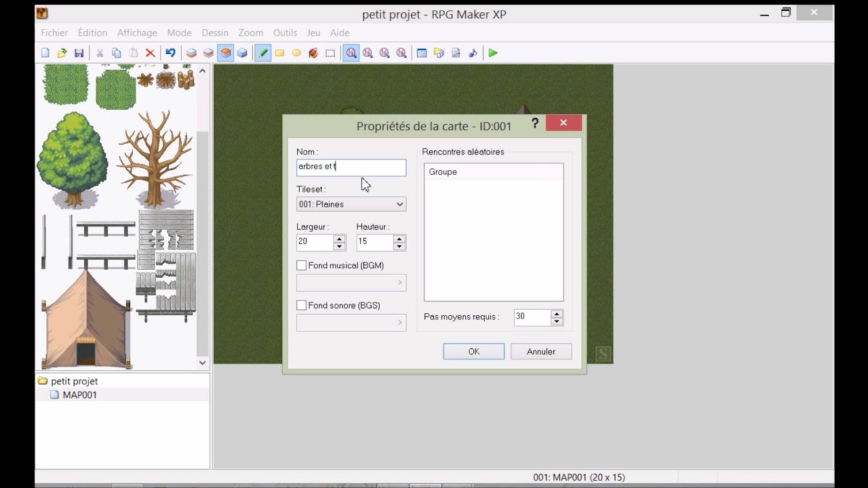Click the Cut scissors icon
The height and width of the screenshot is (488, 868).
click(100, 53)
